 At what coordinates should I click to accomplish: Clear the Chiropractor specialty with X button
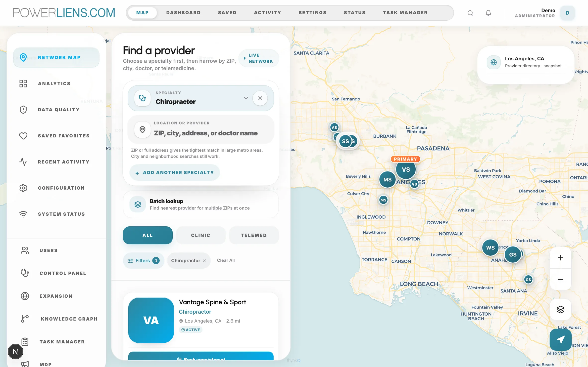click(260, 98)
